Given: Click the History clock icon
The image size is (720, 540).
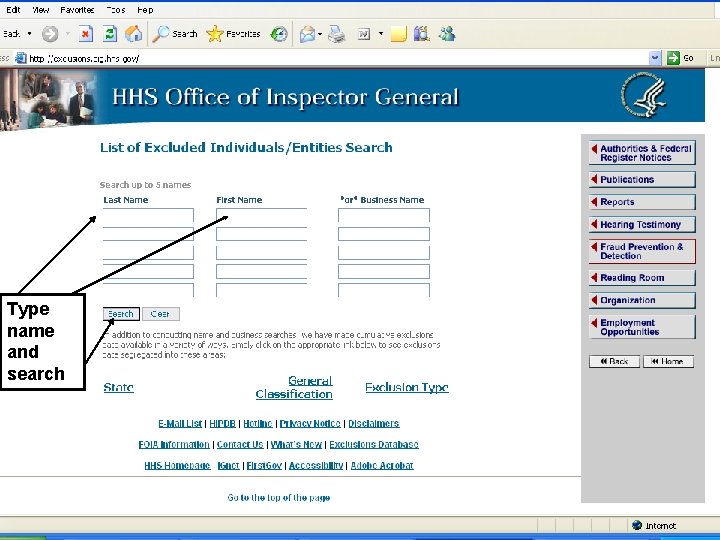Looking at the screenshot, I should coord(279,34).
